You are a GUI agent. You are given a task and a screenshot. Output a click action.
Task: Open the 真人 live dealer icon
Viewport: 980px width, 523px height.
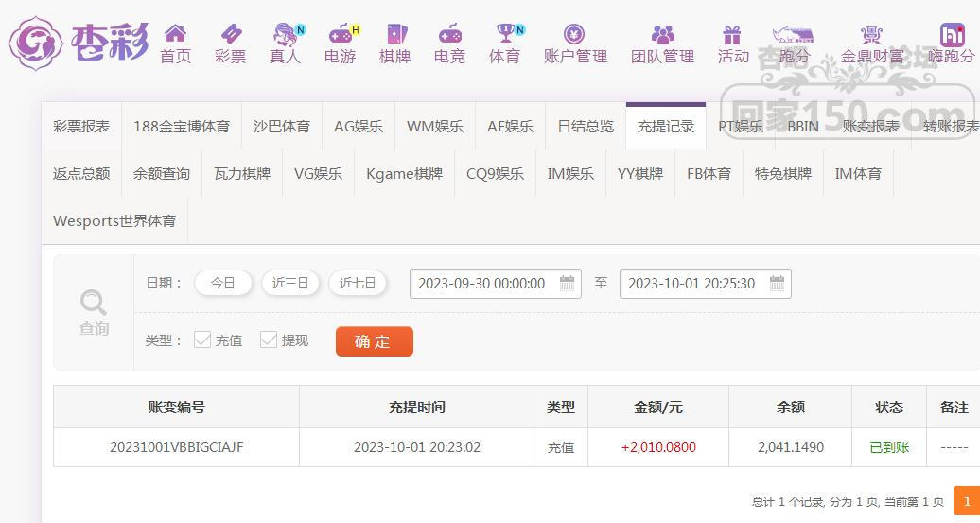[287, 34]
